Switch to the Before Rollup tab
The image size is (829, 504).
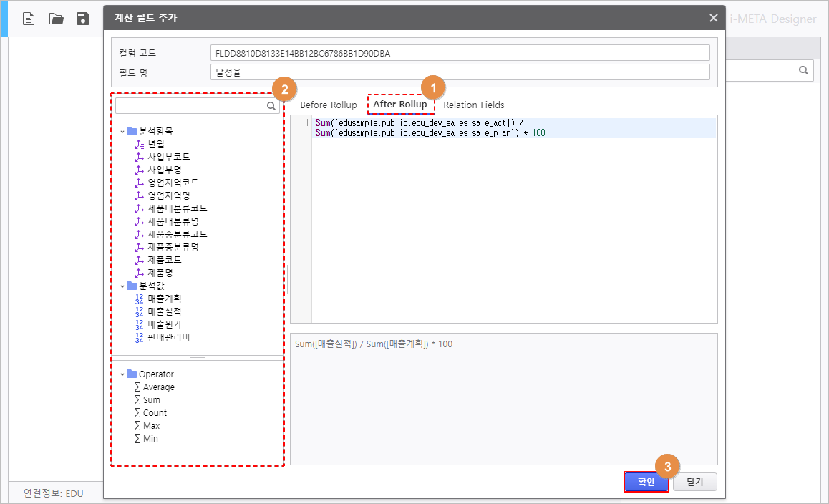329,105
